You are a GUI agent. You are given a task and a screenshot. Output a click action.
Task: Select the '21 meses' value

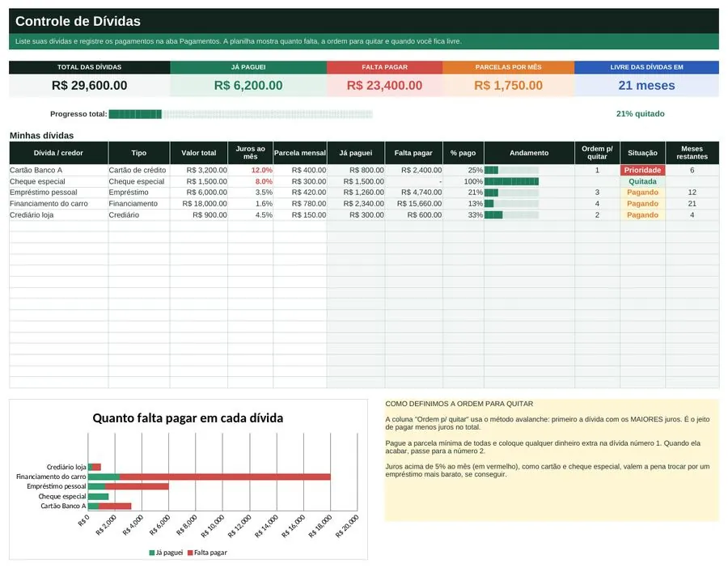click(x=647, y=86)
